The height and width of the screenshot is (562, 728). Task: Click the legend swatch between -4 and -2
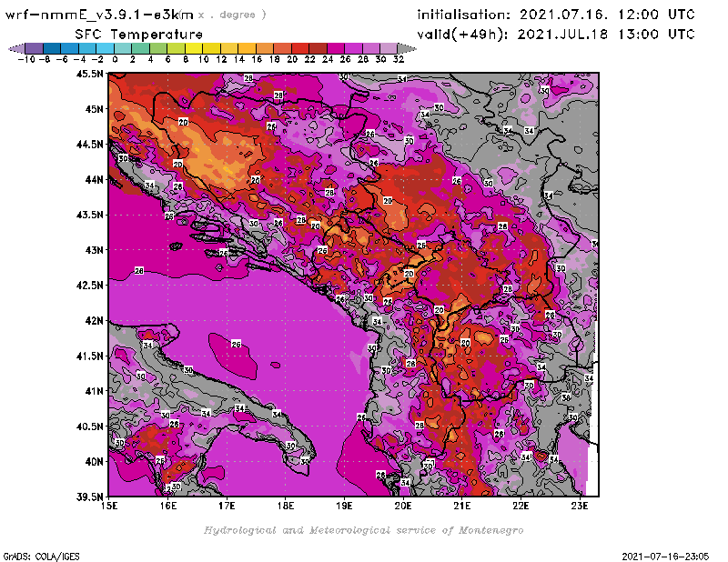pos(87,48)
